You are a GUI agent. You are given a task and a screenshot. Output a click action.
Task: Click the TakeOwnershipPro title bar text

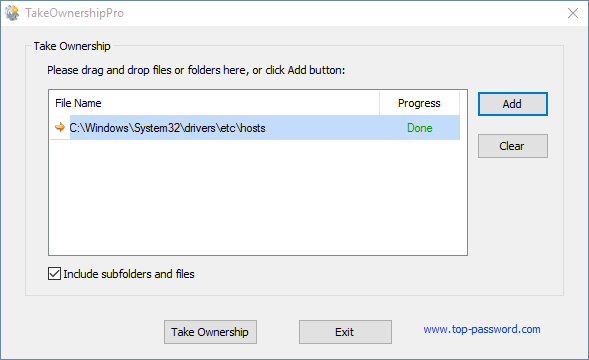pyautogui.click(x=74, y=13)
